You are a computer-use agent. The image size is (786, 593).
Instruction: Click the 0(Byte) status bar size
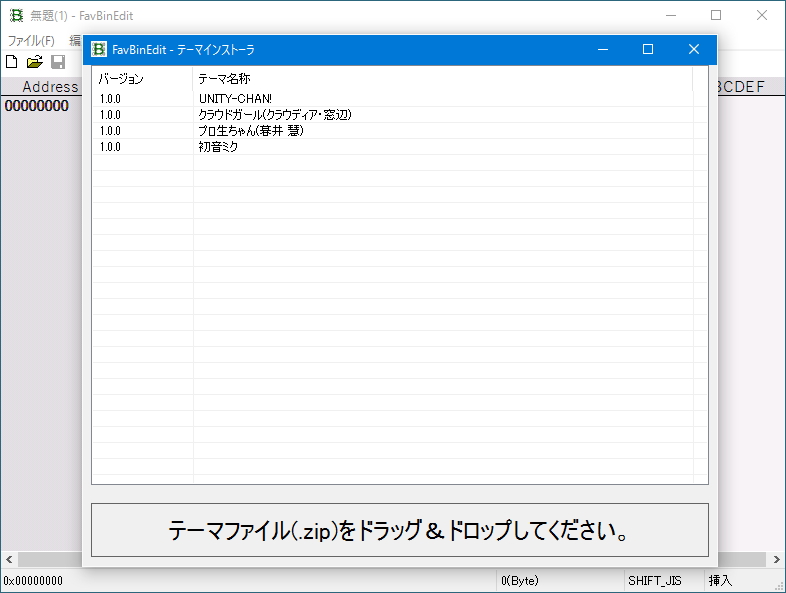coord(520,580)
